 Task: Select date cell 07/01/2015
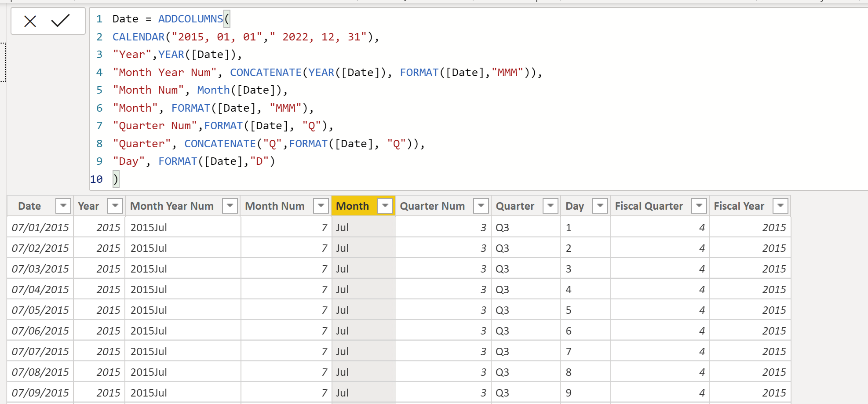40,227
